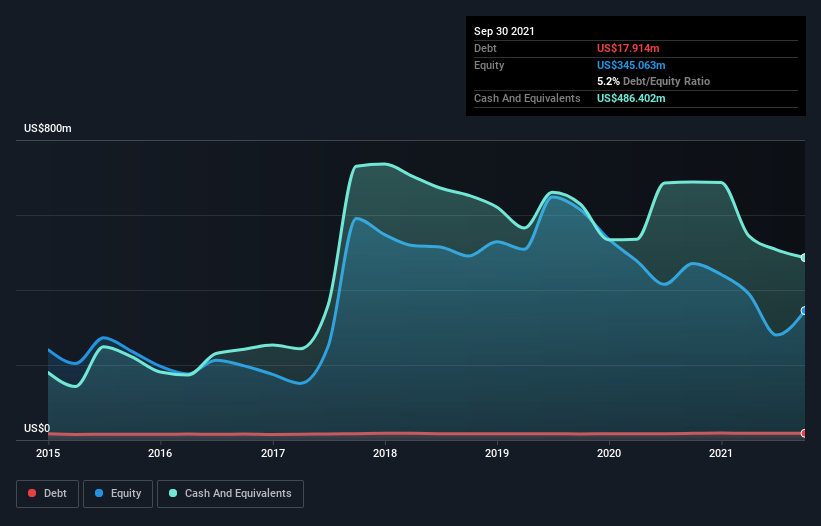821x526 pixels.
Task: Click the teal Cash legend dot
Action: tap(173, 493)
